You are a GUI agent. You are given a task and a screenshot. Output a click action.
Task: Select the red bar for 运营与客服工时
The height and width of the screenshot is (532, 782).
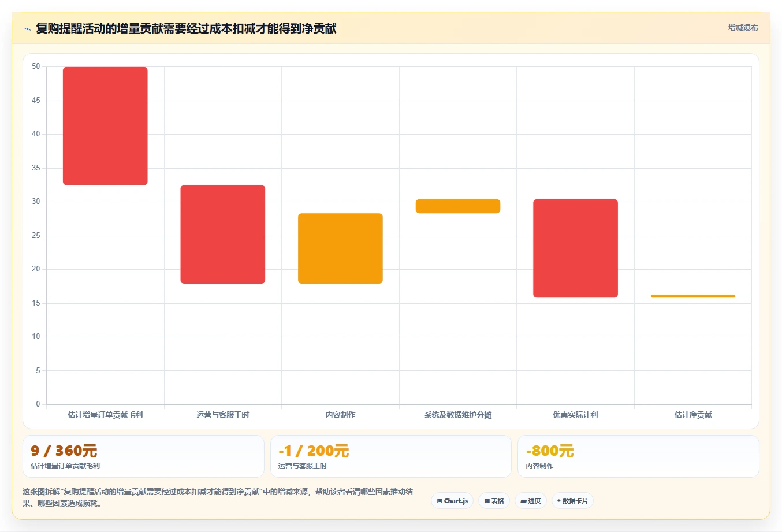[x=223, y=235]
